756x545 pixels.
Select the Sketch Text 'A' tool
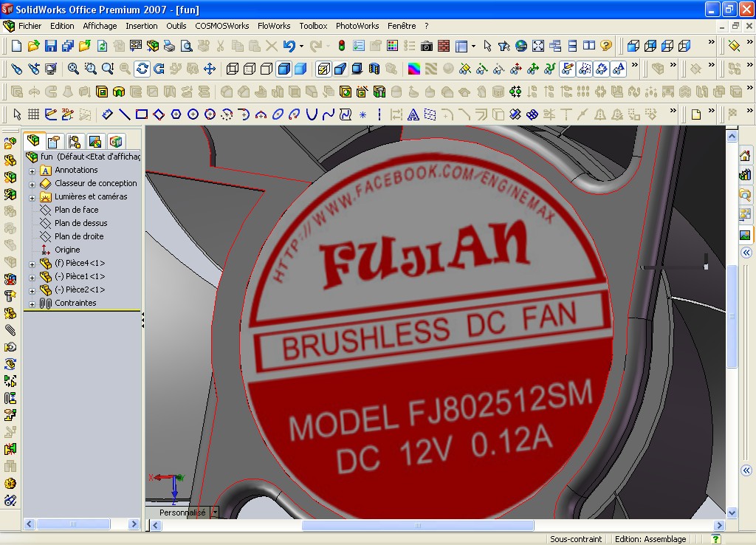pos(413,114)
